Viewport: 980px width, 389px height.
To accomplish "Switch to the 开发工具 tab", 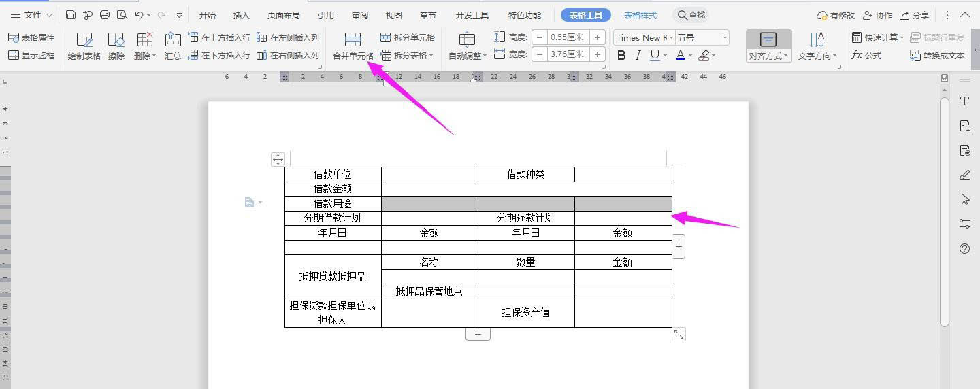I will tap(472, 15).
